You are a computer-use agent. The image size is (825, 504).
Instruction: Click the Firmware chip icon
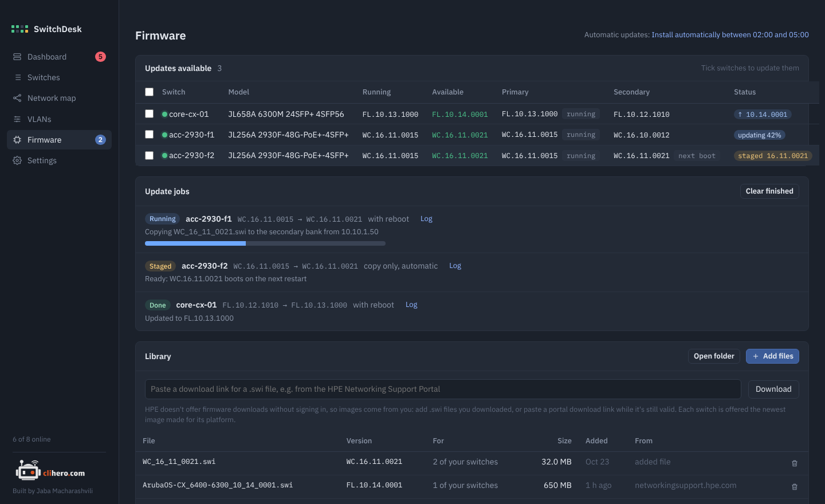point(17,140)
